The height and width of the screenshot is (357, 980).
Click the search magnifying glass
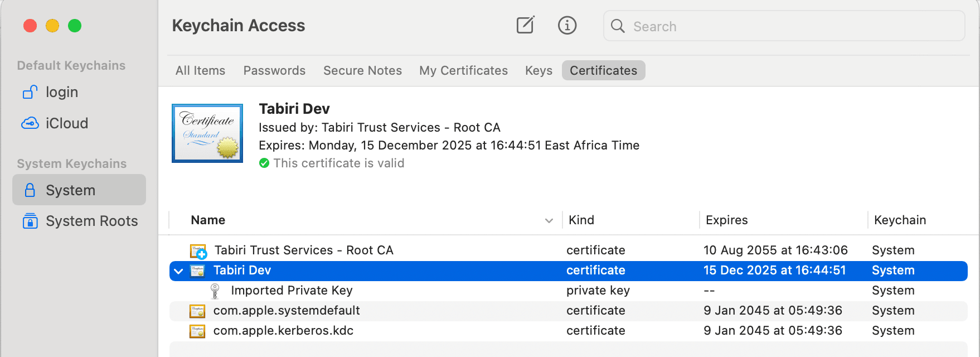coord(618,26)
